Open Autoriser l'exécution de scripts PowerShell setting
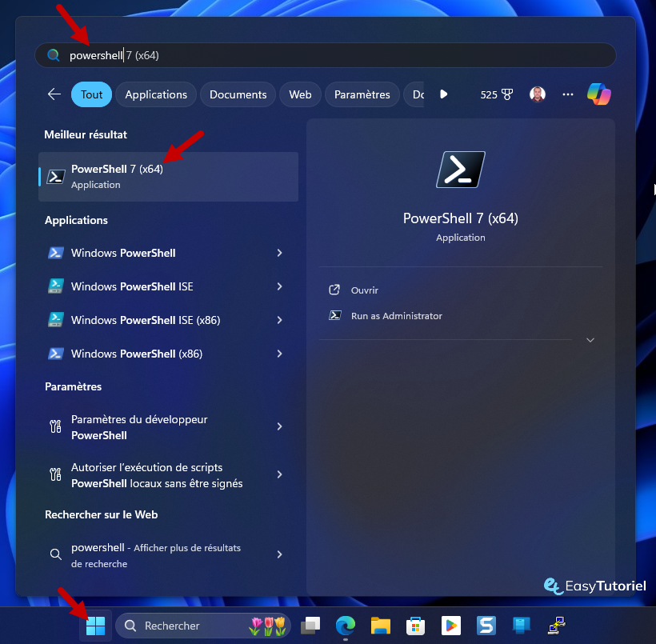 click(x=168, y=475)
